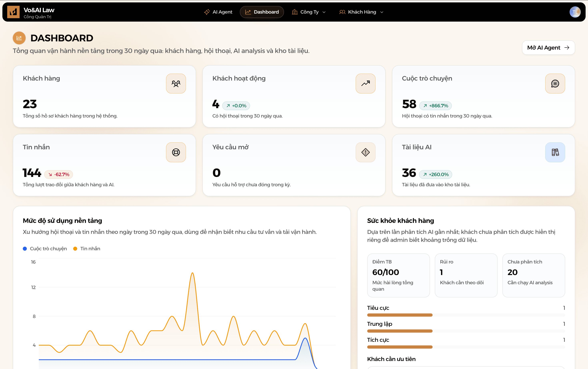Click the Tài liệu AI value 36
The height and width of the screenshot is (369, 588).
(x=409, y=173)
